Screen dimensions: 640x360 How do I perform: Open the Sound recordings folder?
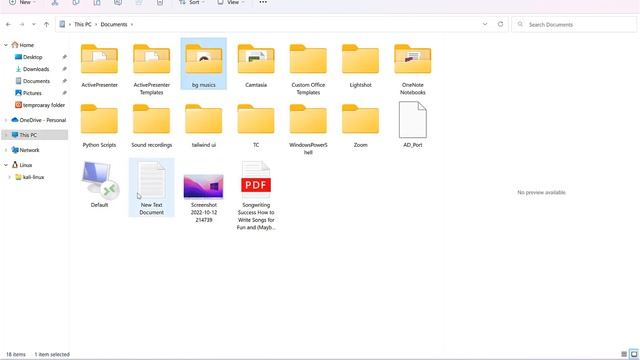coord(151,126)
